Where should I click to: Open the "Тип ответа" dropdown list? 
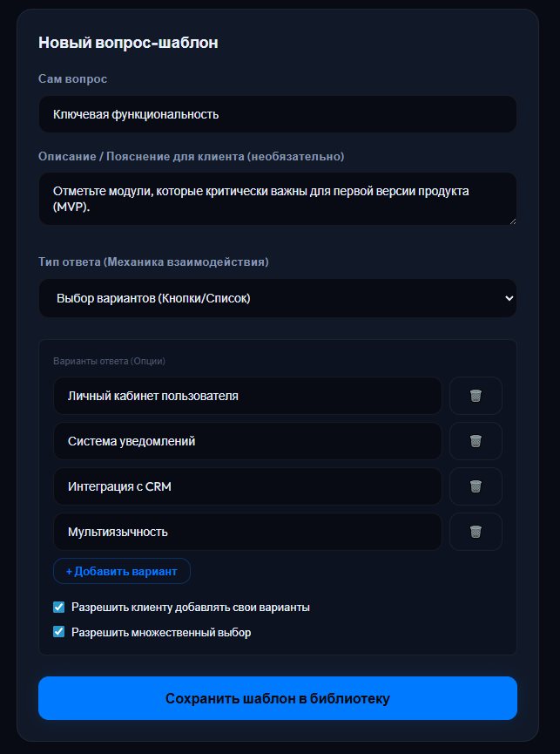278,298
